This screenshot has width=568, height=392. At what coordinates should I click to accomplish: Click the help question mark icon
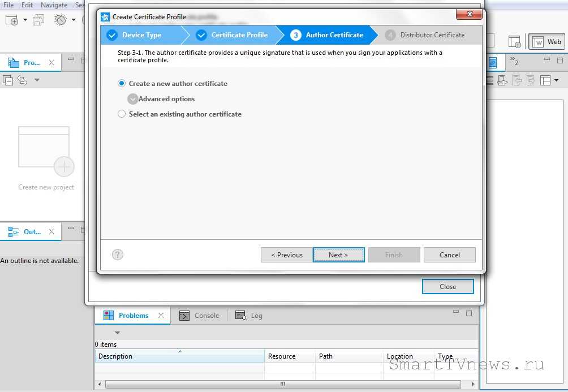click(118, 255)
